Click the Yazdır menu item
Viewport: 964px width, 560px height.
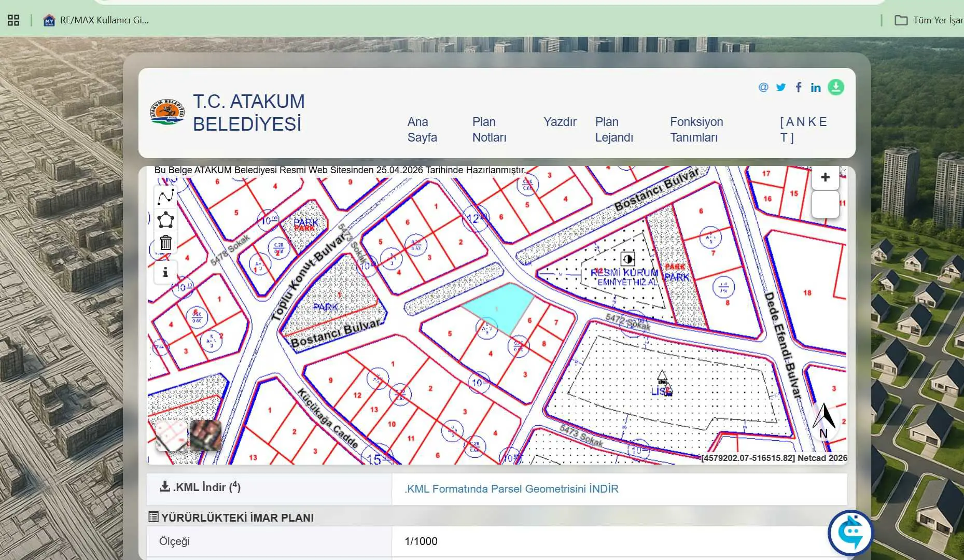tap(560, 122)
